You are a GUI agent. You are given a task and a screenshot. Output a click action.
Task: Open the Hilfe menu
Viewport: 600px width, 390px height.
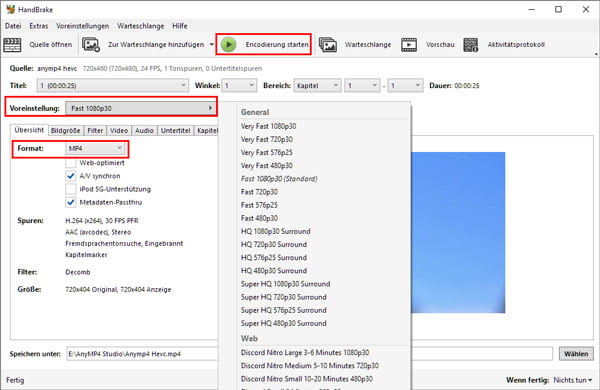180,26
